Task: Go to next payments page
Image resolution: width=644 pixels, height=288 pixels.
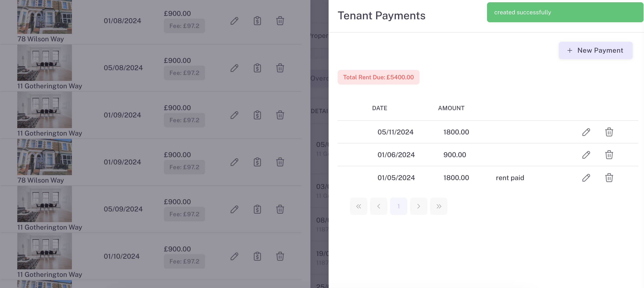Action: 418,206
